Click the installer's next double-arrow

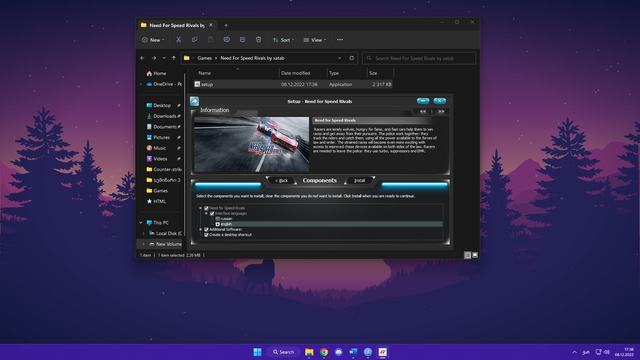pos(441,111)
